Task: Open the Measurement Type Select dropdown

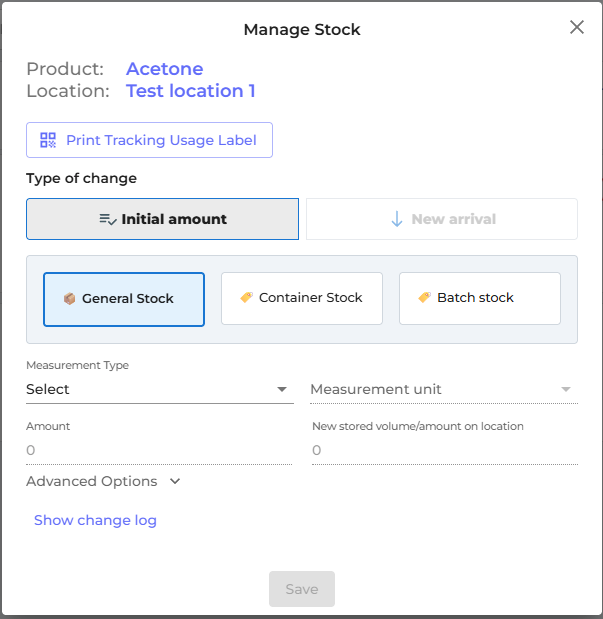Action: pos(159,389)
